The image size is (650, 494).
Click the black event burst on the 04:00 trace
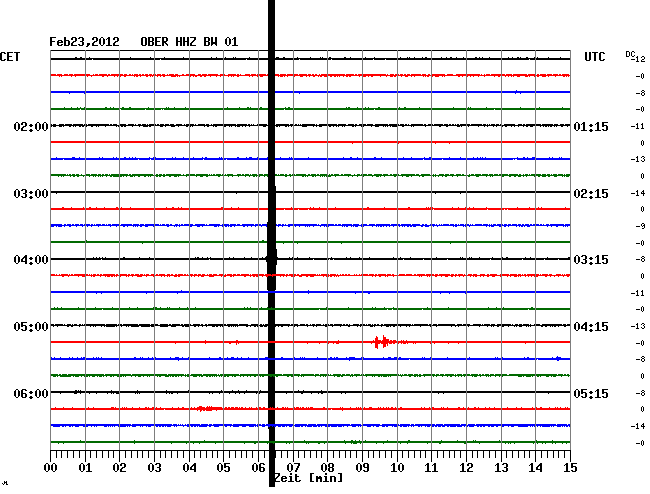click(x=272, y=259)
